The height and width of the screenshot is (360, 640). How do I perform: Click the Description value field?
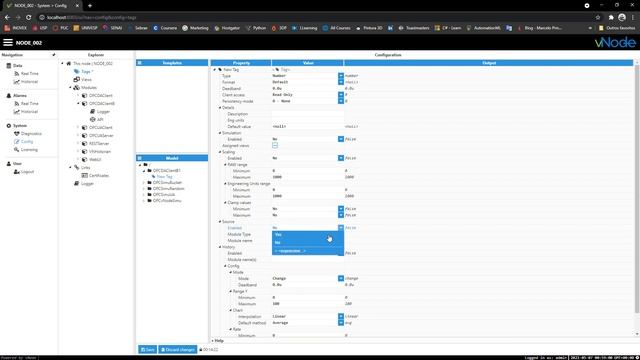308,114
